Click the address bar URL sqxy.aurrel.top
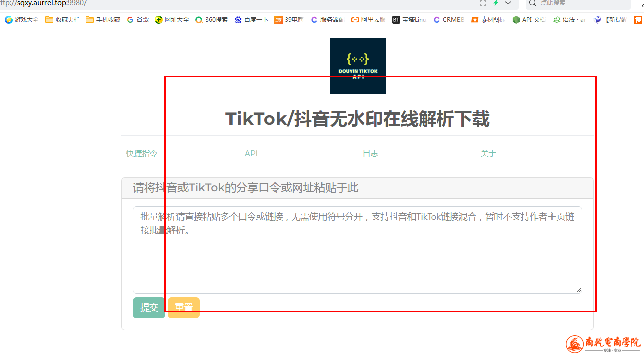 [43, 3]
